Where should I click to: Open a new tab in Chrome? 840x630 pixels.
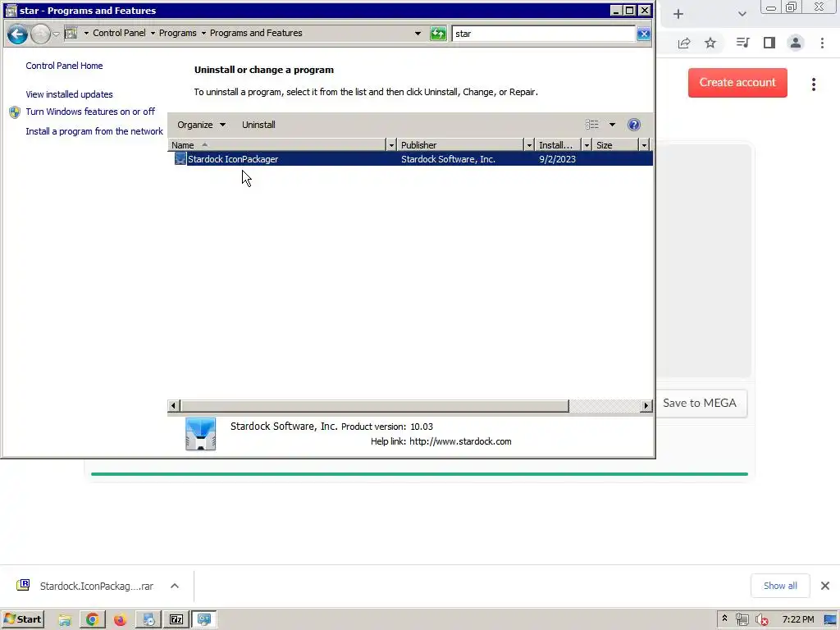[x=678, y=14]
